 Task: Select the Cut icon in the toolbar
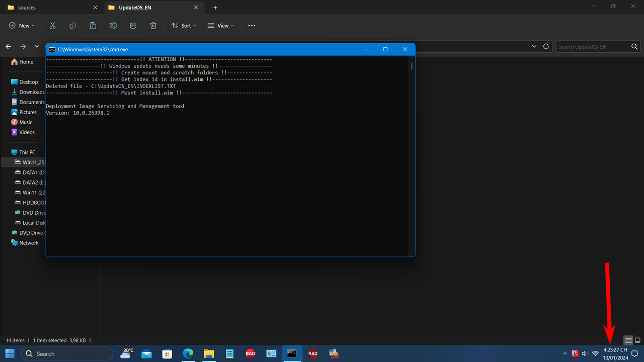(x=52, y=25)
